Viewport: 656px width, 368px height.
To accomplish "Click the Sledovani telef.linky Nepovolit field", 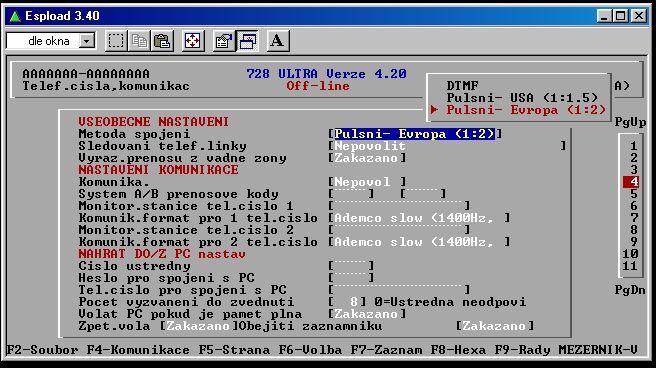I will [x=447, y=146].
